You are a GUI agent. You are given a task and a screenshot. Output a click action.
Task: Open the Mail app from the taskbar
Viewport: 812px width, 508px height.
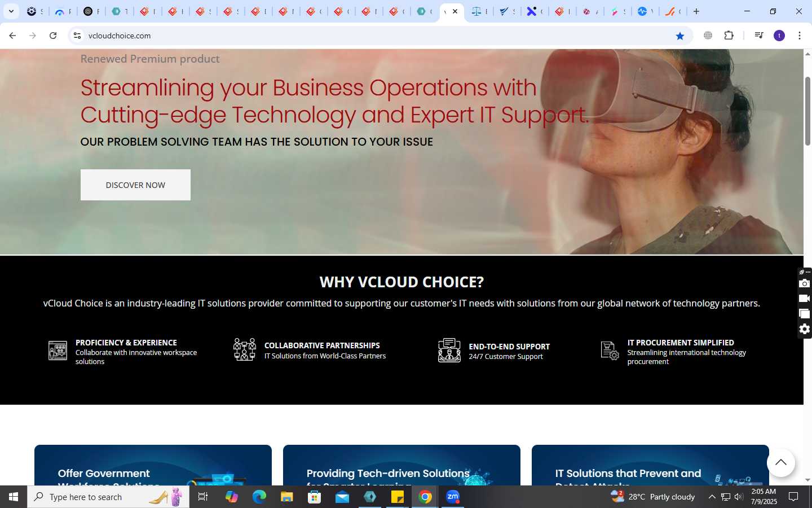pyautogui.click(x=342, y=497)
